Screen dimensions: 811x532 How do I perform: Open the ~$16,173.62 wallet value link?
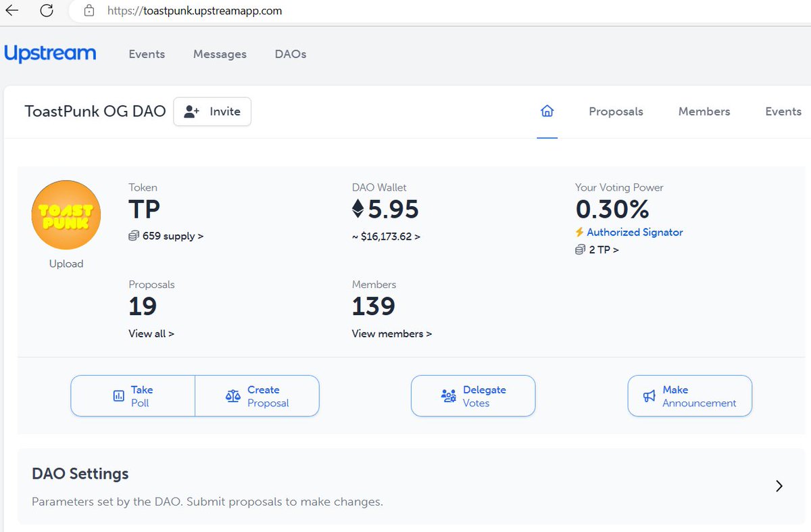point(386,237)
